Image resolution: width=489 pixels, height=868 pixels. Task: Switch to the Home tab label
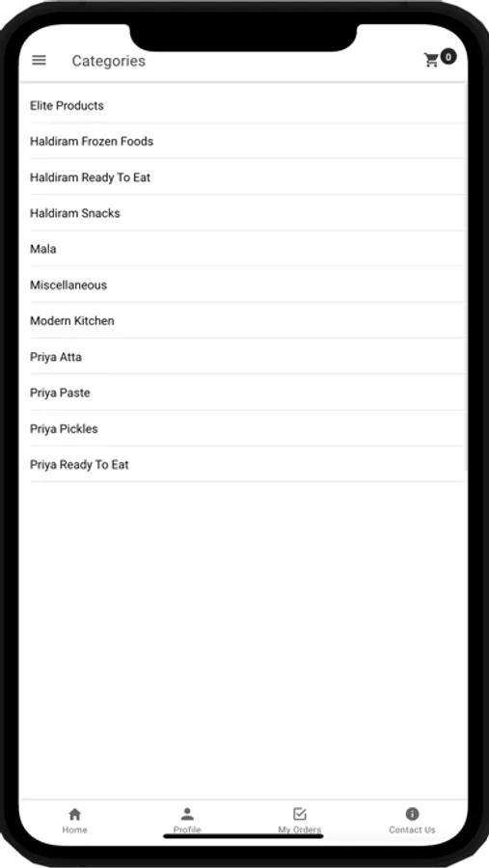pos(75,829)
